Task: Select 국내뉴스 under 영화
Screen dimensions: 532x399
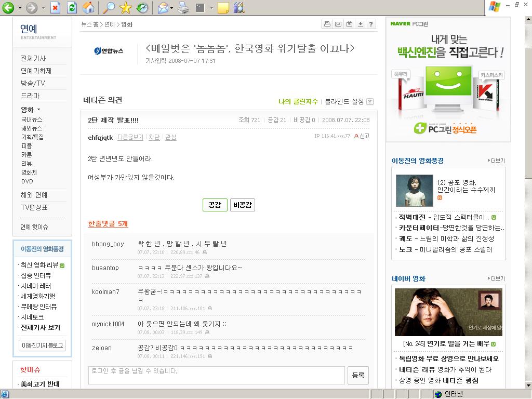Action: (x=32, y=119)
